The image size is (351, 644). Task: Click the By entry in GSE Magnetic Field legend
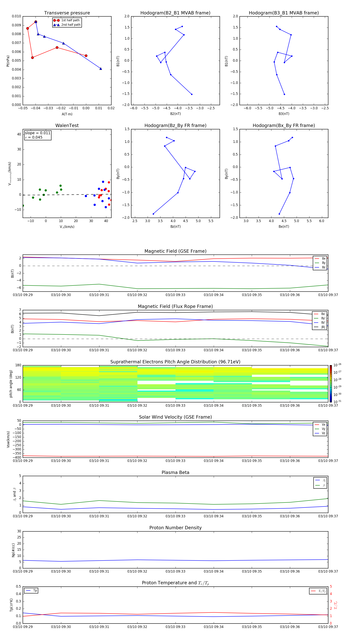pos(320,263)
